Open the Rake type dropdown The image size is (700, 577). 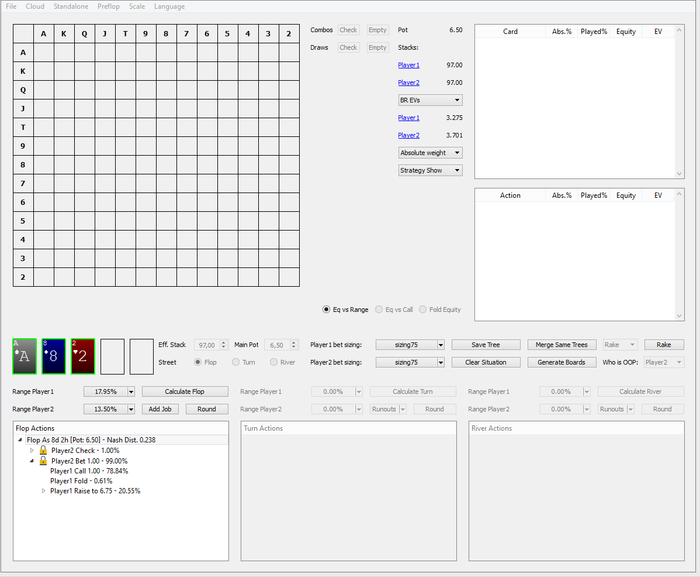click(x=620, y=345)
